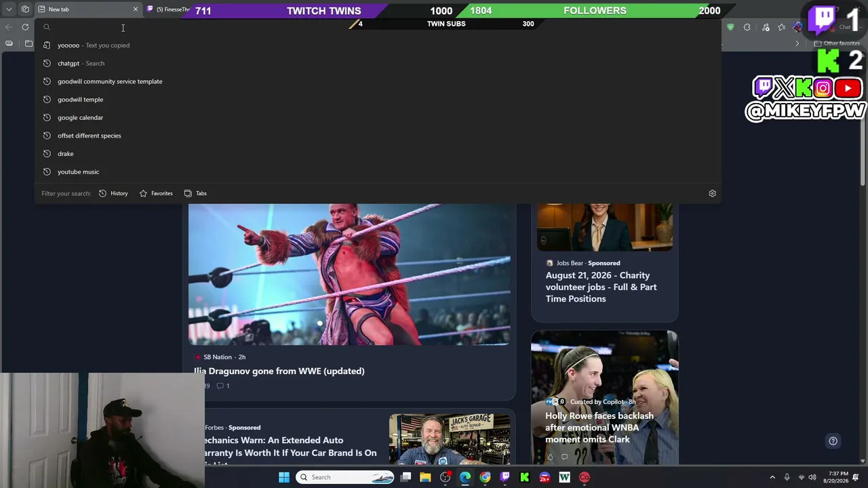
Task: Open Microsoft Word from the taskbar
Action: click(564, 477)
